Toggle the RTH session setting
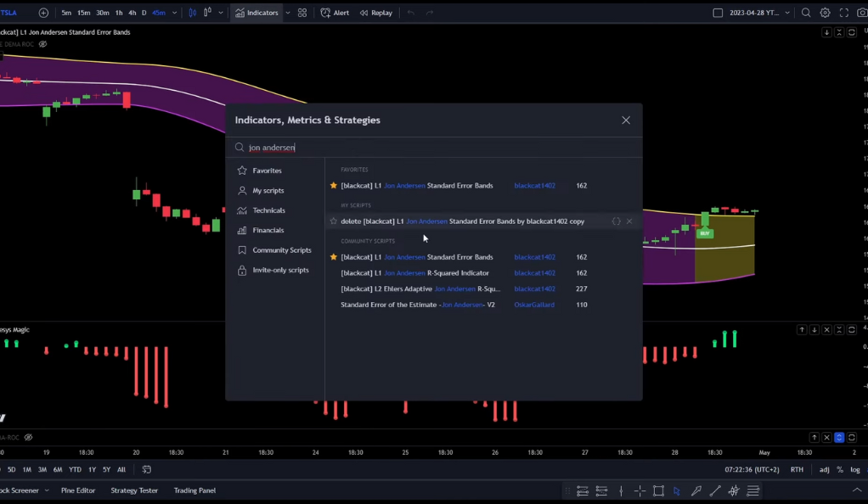This screenshot has height=504, width=868. [797, 470]
